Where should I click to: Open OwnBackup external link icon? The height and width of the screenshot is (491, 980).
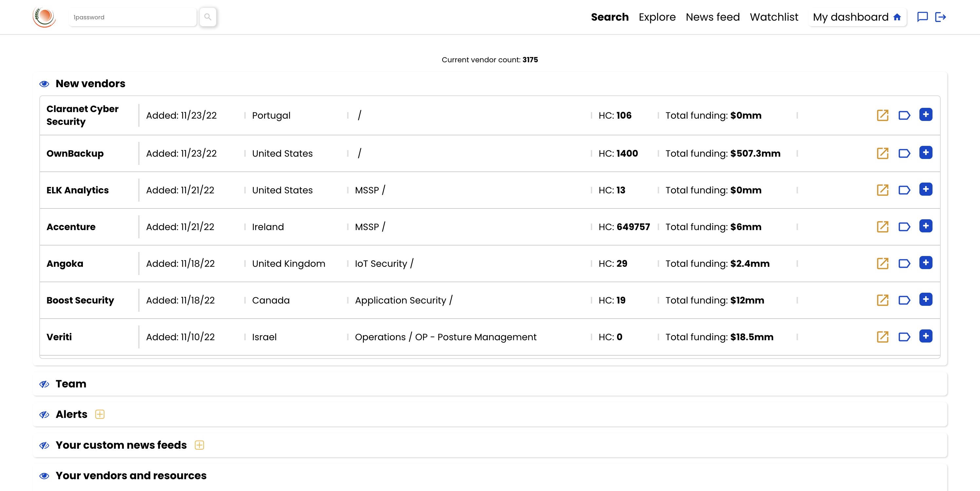(883, 153)
